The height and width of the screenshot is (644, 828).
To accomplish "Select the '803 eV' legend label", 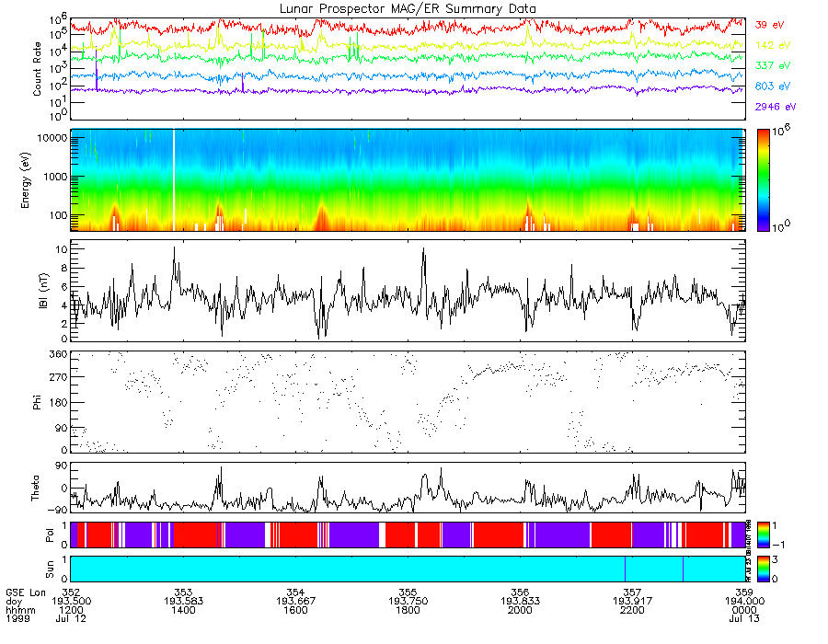I will [x=773, y=86].
